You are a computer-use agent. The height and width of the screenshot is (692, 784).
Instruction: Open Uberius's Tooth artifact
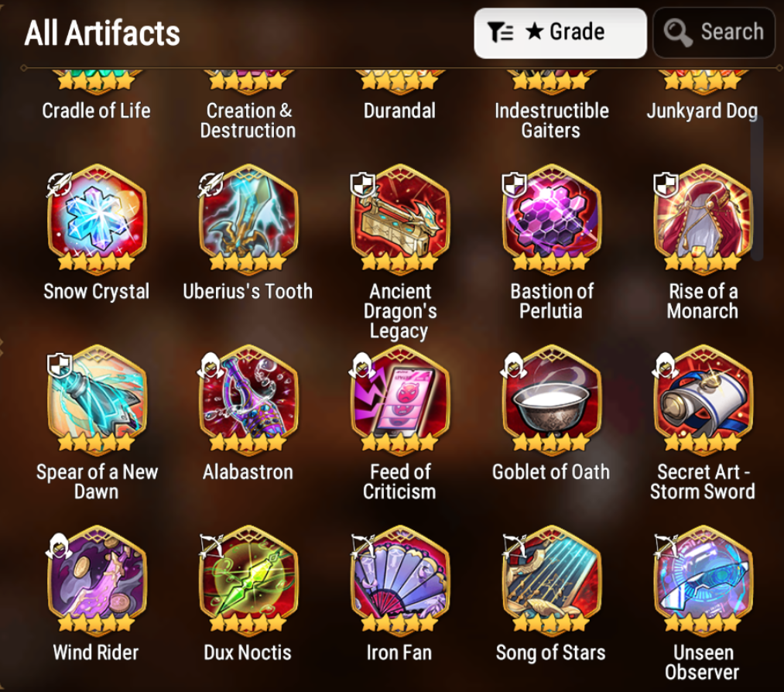(x=248, y=219)
